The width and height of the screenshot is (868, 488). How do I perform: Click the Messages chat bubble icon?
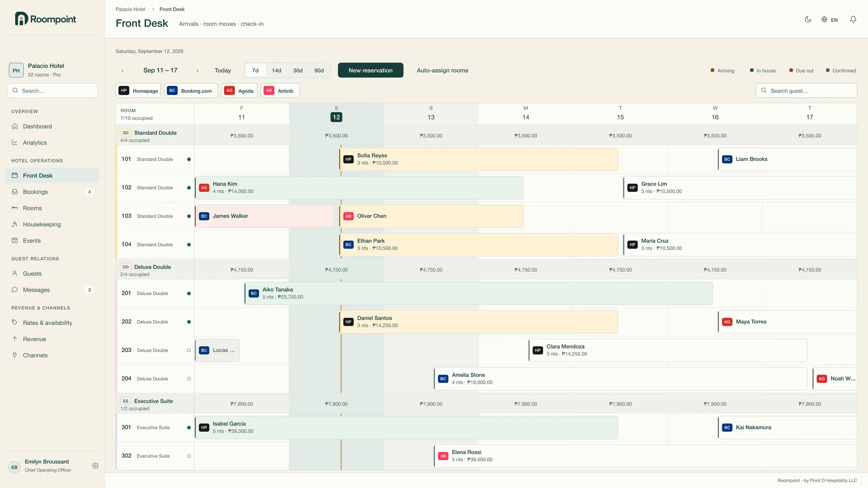pos(14,290)
